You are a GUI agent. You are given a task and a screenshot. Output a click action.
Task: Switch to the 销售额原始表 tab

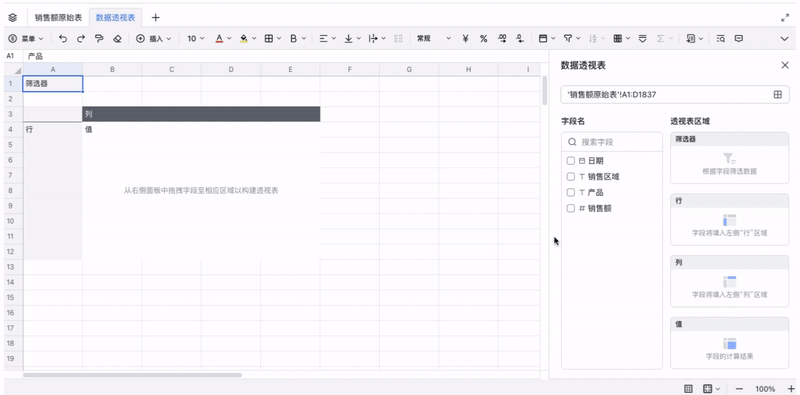[x=58, y=17]
